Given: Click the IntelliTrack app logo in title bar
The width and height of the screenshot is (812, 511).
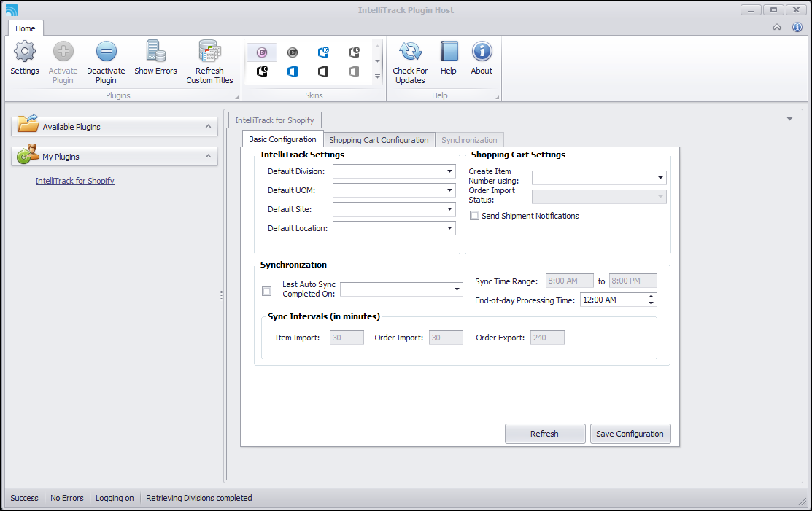Looking at the screenshot, I should coord(12,9).
